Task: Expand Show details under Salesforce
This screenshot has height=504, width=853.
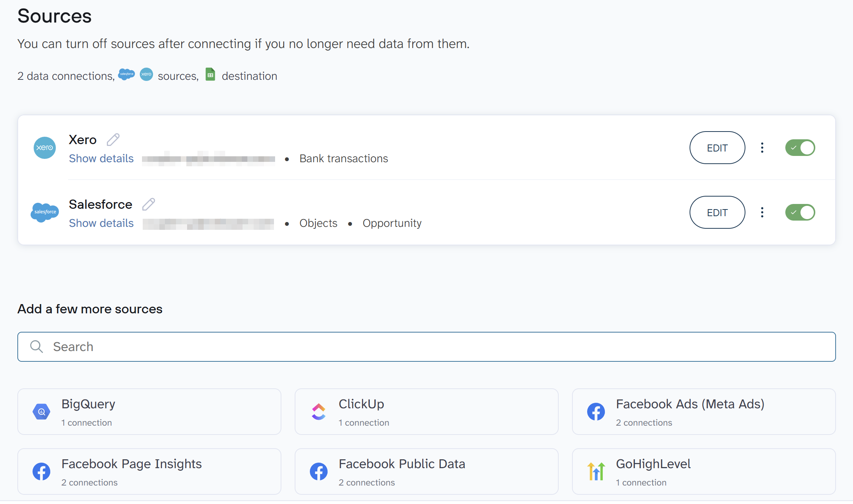Action: 101,223
